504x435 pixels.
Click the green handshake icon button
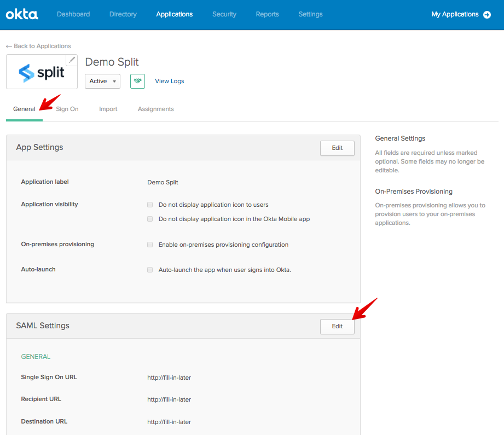137,81
